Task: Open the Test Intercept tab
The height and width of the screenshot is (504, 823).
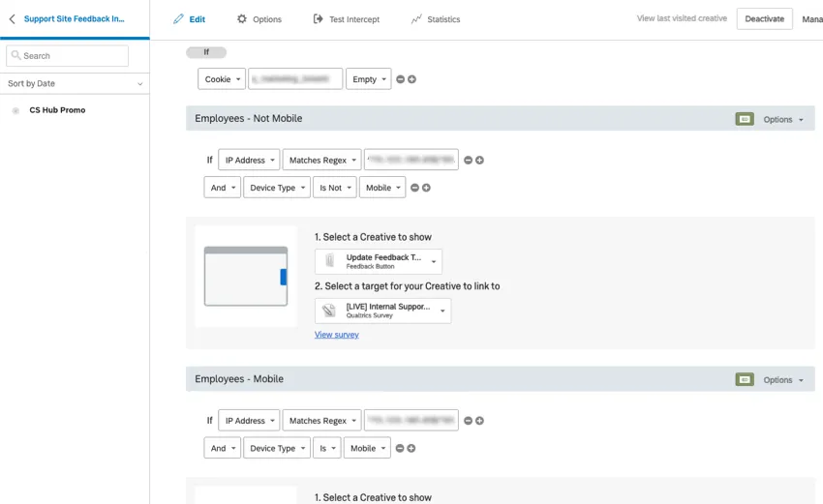Action: click(x=347, y=19)
